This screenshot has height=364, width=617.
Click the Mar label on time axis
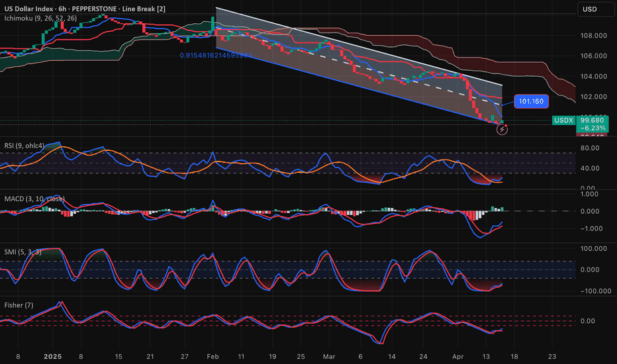point(329,357)
